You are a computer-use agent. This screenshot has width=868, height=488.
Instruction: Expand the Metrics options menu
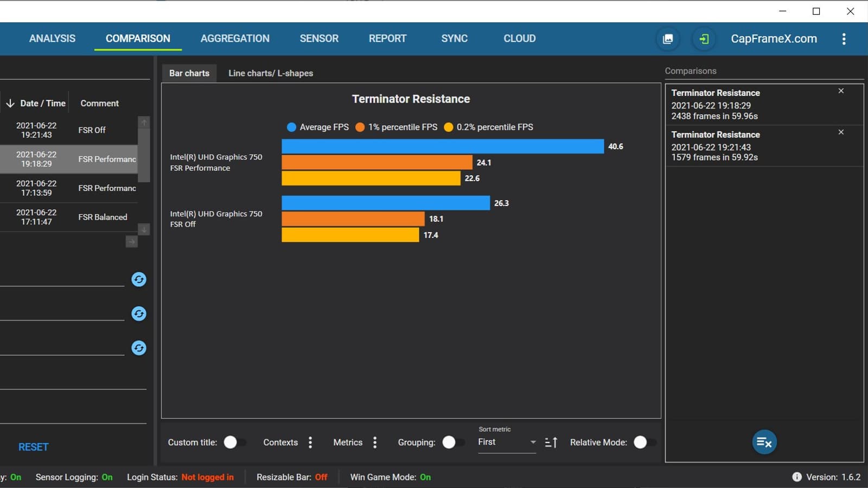point(375,442)
